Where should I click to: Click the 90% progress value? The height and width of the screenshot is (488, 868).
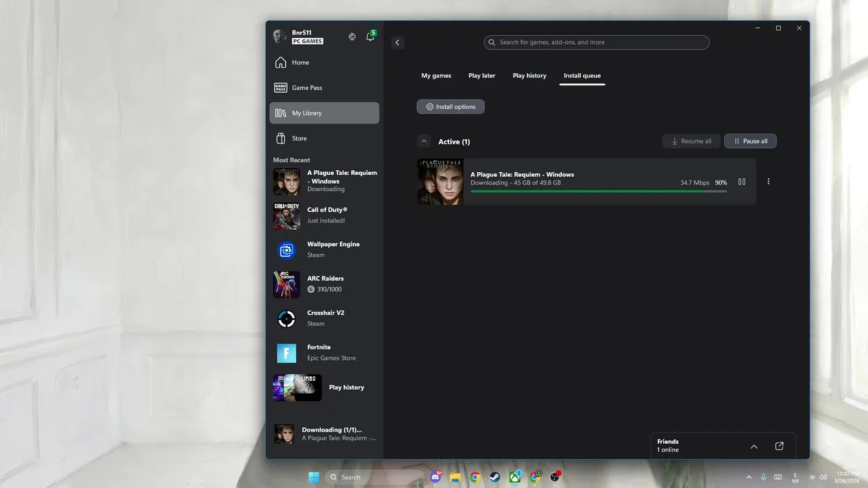[721, 183]
